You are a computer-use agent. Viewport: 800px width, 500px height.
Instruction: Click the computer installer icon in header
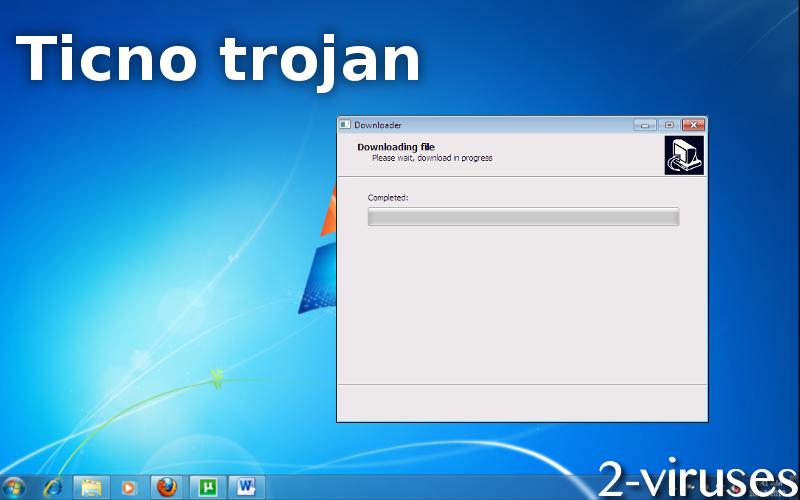click(x=684, y=156)
